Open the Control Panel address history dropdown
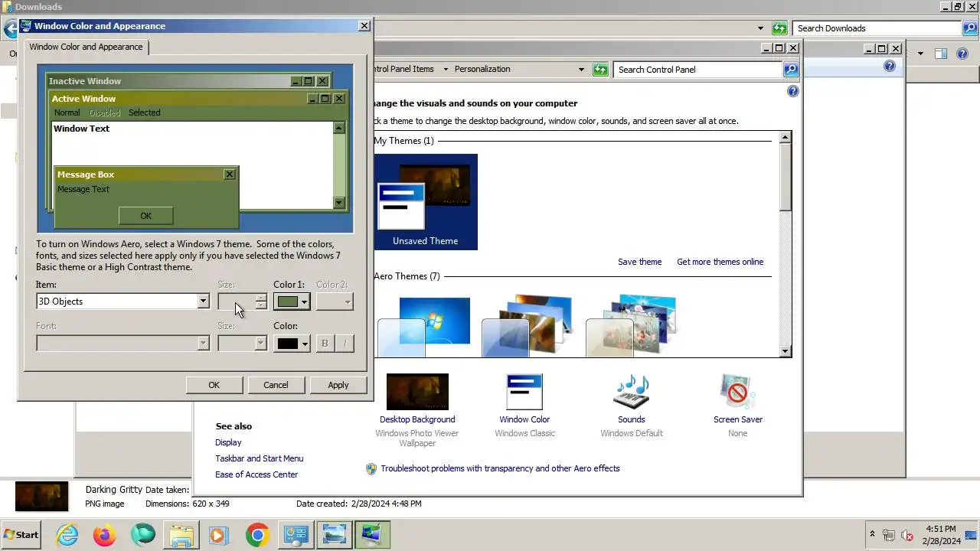The height and width of the screenshot is (551, 980). click(581, 70)
